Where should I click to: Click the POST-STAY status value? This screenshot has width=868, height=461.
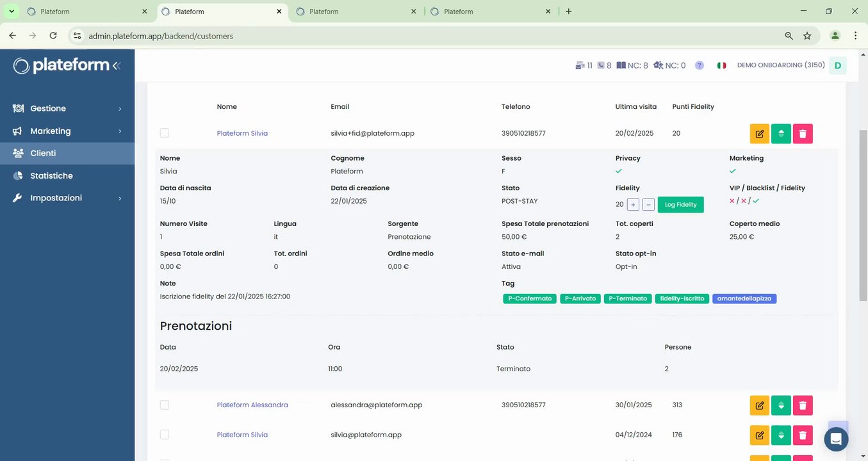point(520,201)
